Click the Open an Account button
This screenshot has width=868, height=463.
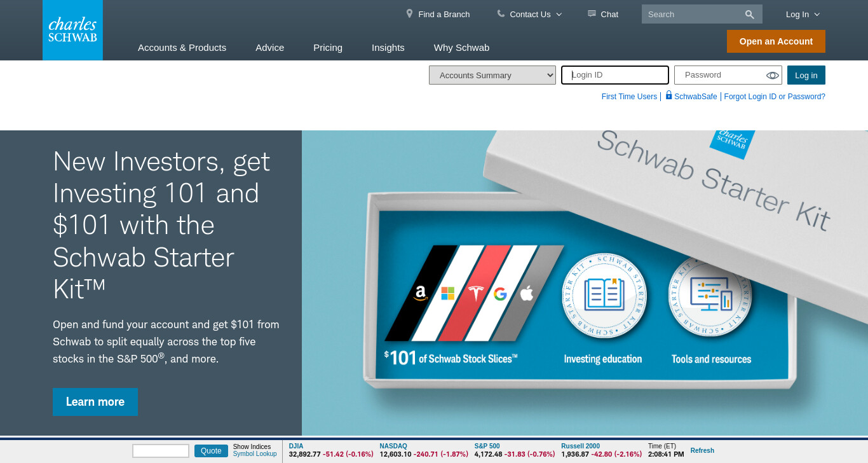click(776, 41)
